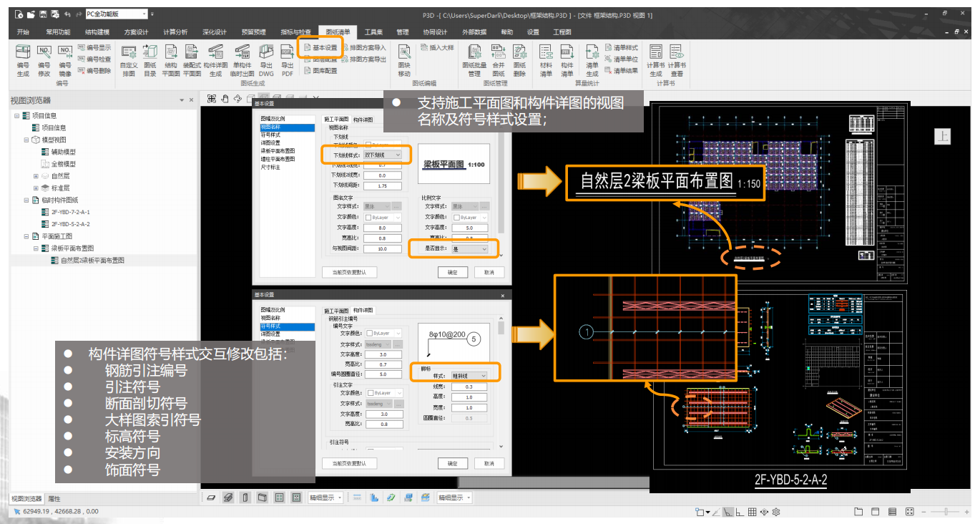The image size is (980, 524).
Task: Open the 是否显示 dropdown
Action: 471,248
